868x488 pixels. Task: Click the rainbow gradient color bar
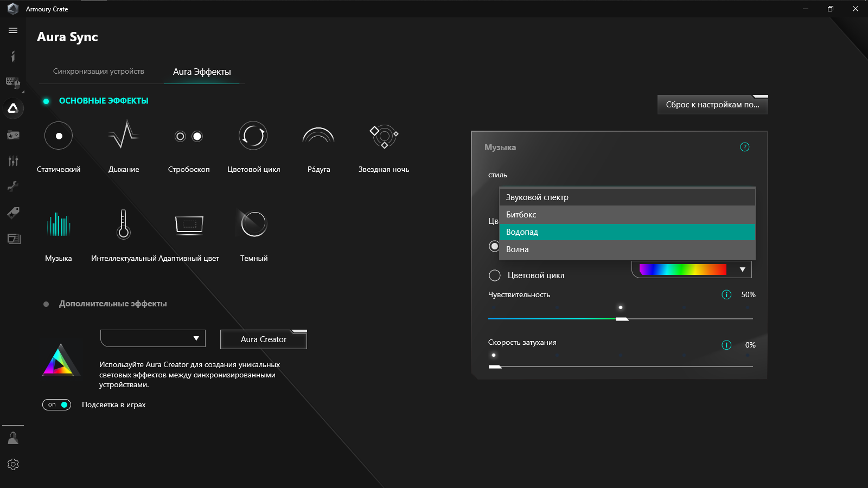pos(682,269)
